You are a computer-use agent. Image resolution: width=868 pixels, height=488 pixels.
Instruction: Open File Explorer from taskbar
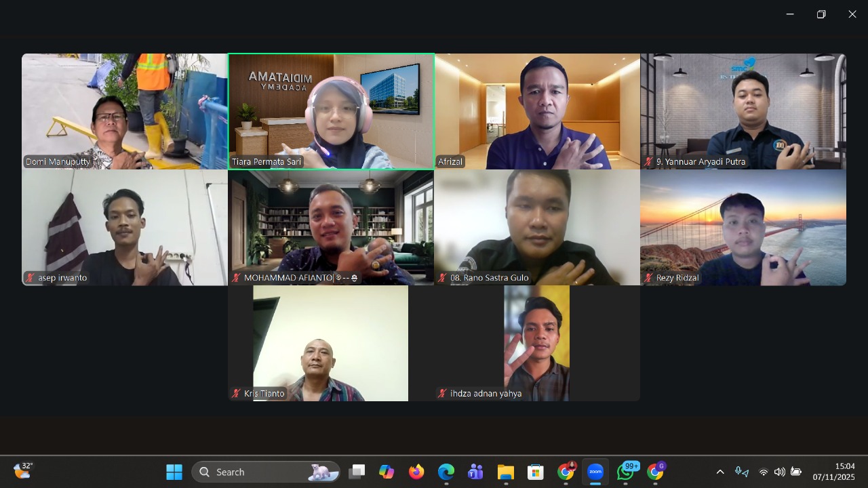pos(505,472)
